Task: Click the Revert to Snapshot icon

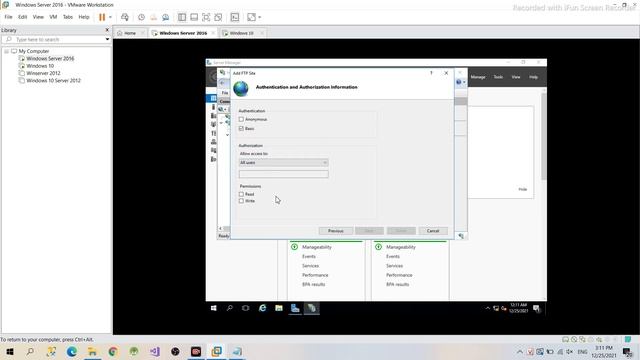Action: (153, 17)
